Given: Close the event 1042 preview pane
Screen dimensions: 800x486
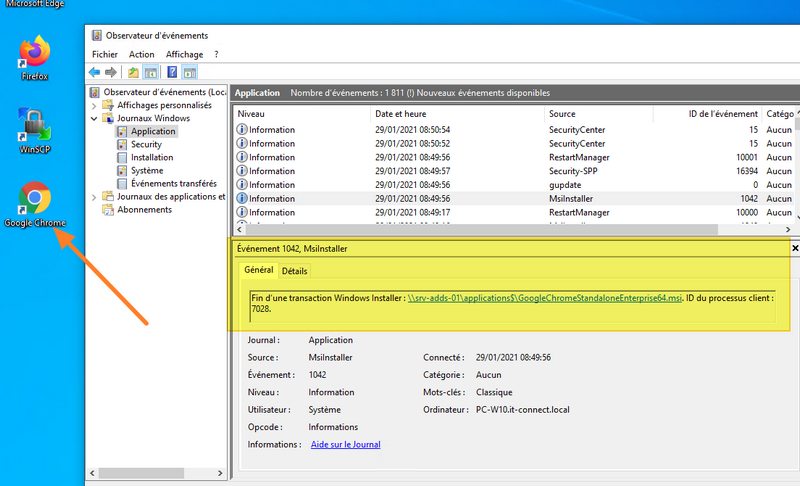Looking at the screenshot, I should pyautogui.click(x=795, y=247).
